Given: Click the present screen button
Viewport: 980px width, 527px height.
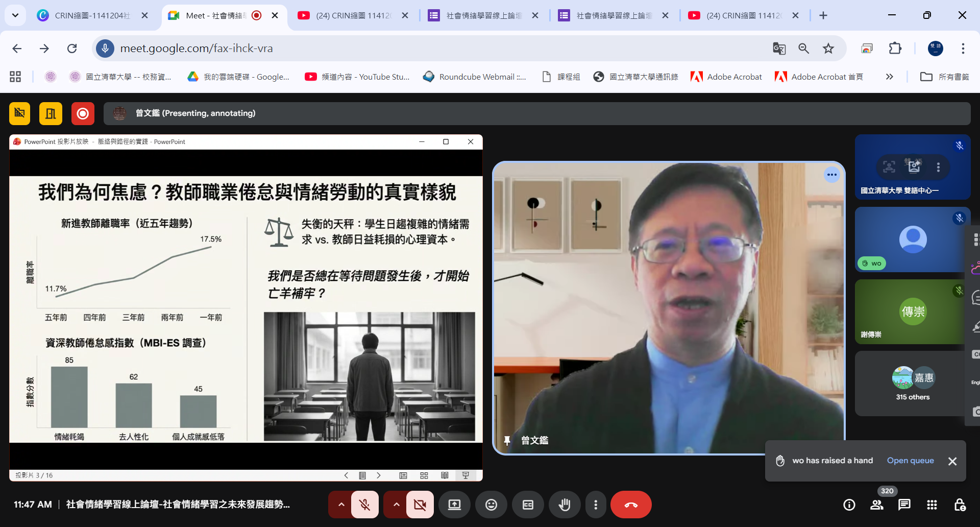Looking at the screenshot, I should 454,505.
